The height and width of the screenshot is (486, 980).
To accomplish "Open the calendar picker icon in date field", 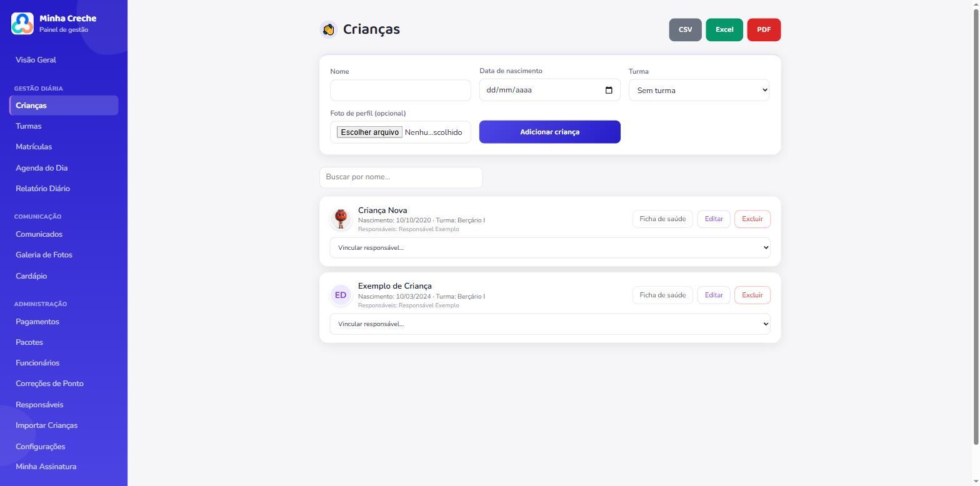I will click(x=609, y=90).
